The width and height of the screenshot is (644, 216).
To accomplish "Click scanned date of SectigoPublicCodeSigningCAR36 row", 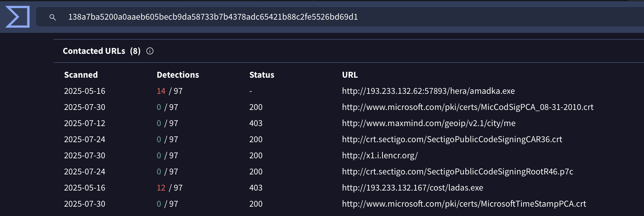I will (x=85, y=139).
